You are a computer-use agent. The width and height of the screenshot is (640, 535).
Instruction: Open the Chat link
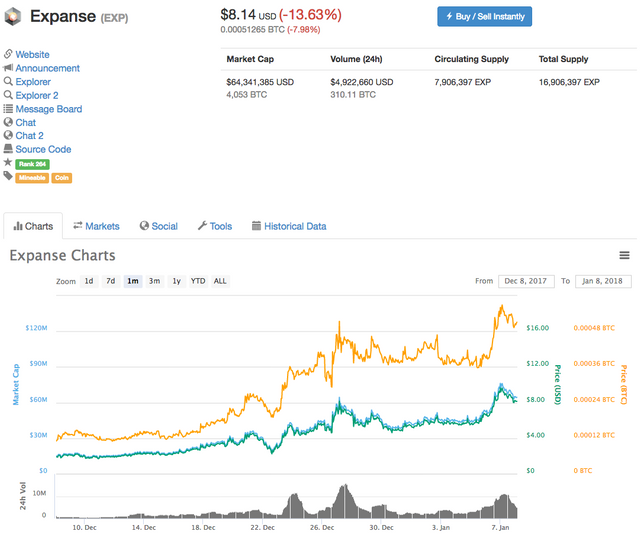[x=25, y=122]
